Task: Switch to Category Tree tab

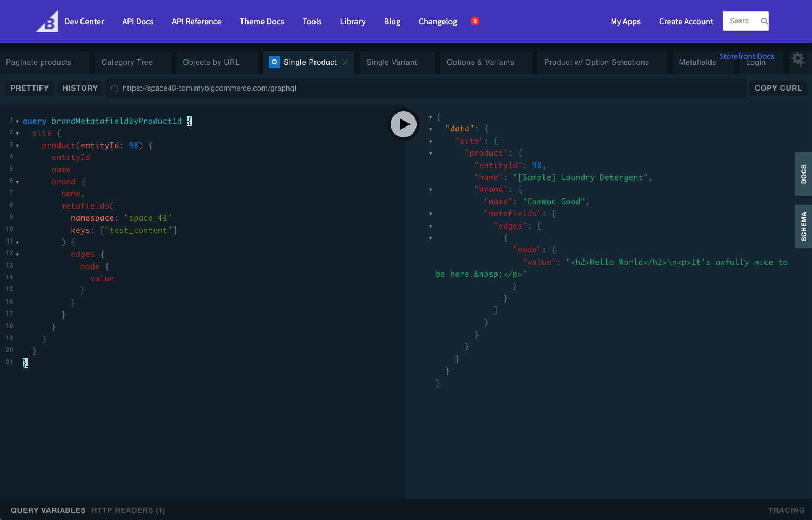Action: [133, 62]
